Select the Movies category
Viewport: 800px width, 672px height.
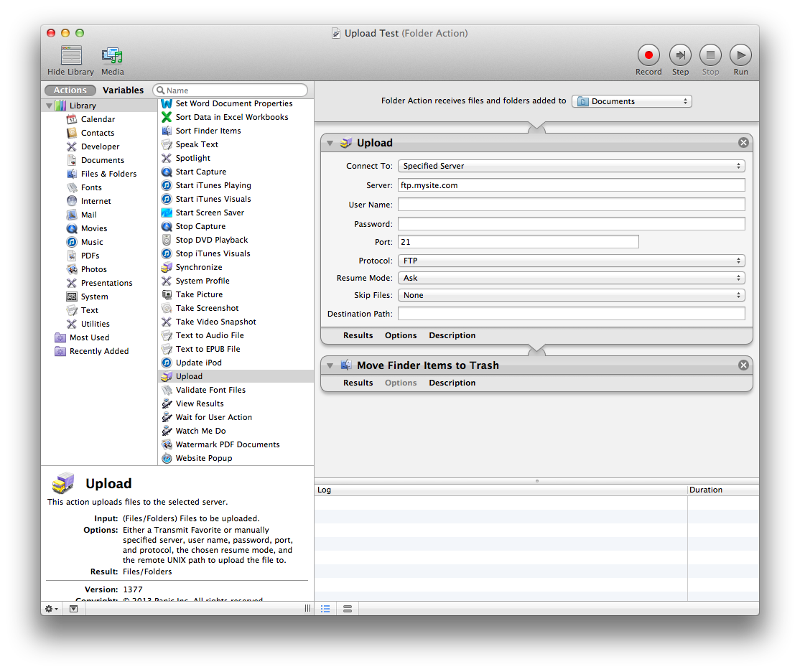point(94,228)
